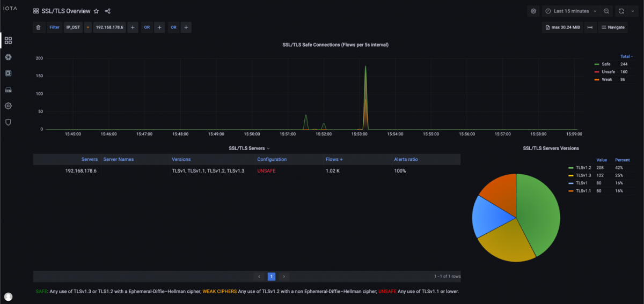
Task: Click the orange TLSv1.1 legend color swatch
Action: point(571,191)
